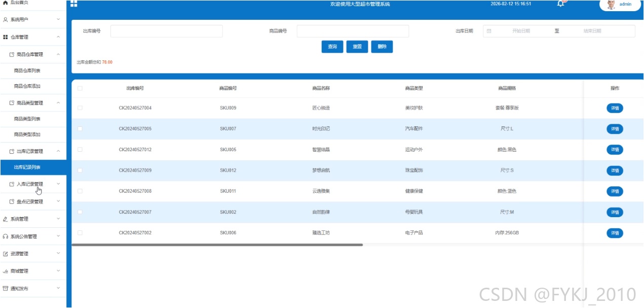Check the row CK20240527005 checkbox

pos(80,129)
